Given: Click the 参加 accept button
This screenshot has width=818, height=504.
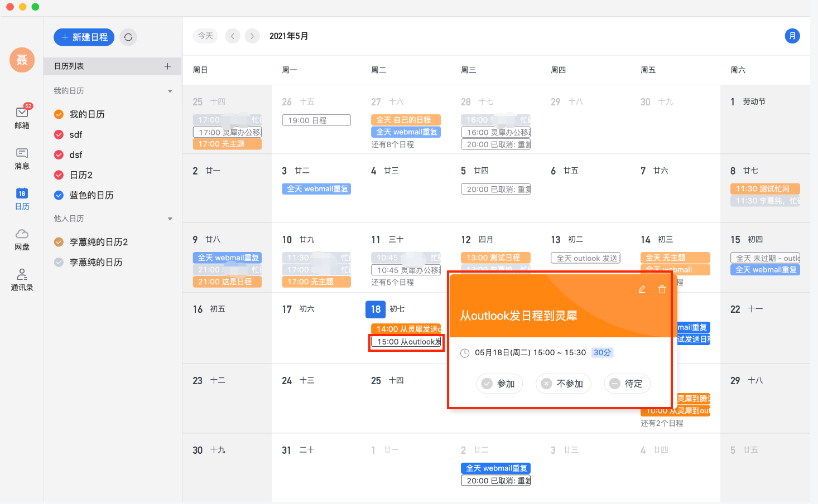Looking at the screenshot, I should point(499,384).
